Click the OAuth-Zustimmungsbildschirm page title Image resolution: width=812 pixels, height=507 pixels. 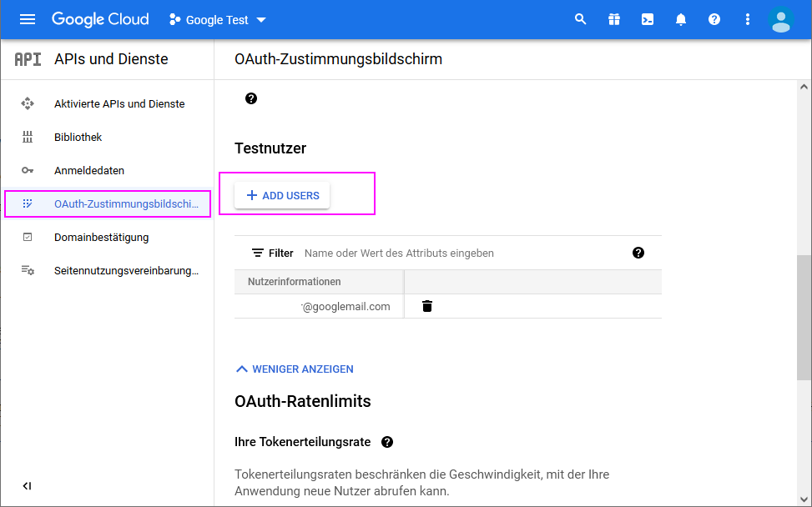click(339, 59)
